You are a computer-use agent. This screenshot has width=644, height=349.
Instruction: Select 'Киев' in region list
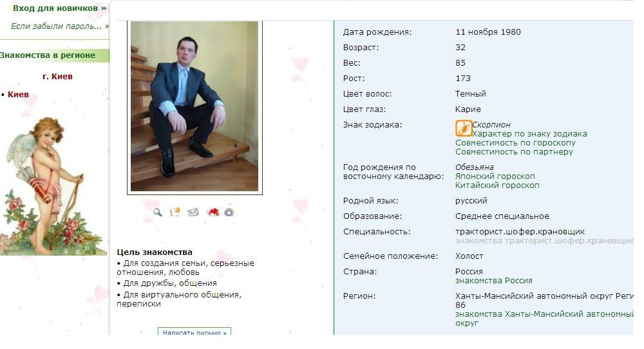pos(18,95)
